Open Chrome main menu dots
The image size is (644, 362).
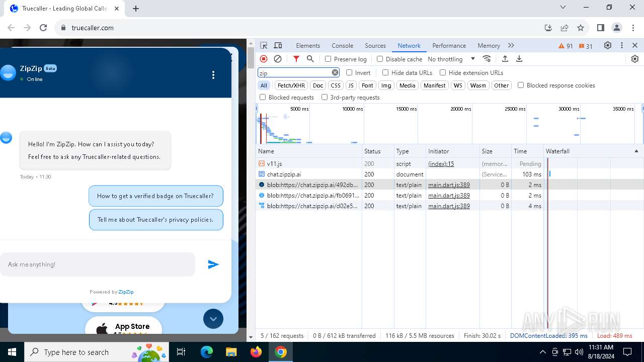coord(633,28)
